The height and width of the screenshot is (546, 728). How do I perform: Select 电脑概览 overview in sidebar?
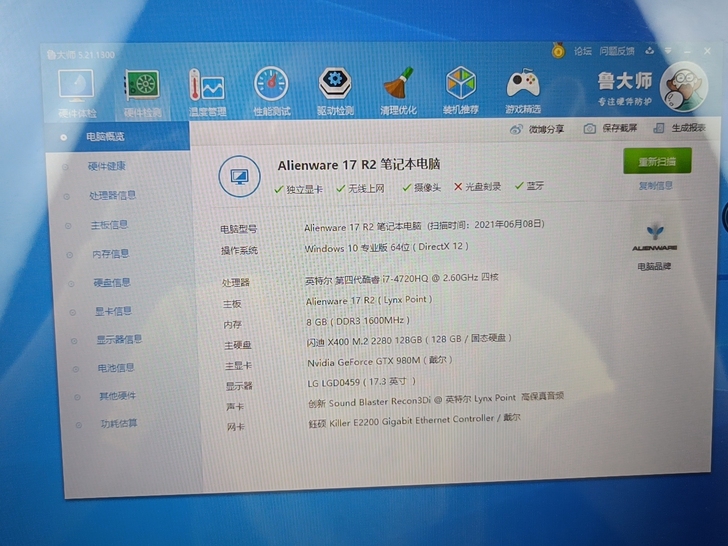point(117,136)
